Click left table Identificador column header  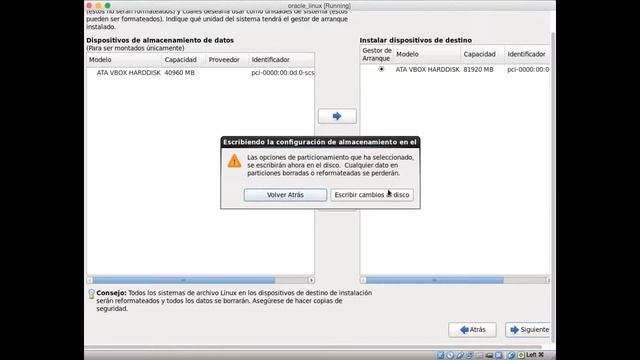(x=282, y=60)
